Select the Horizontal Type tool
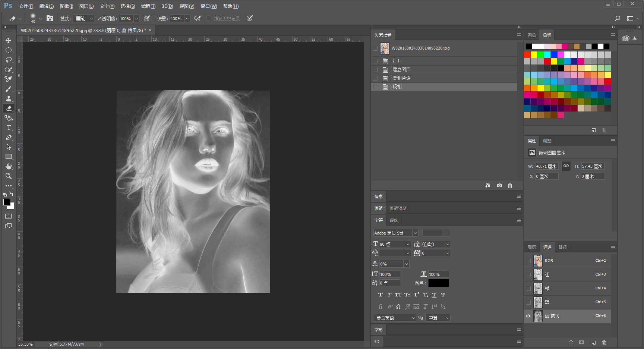 [9, 128]
